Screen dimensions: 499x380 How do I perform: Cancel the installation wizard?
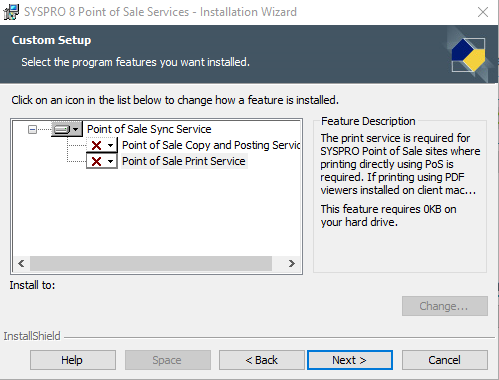tap(445, 360)
